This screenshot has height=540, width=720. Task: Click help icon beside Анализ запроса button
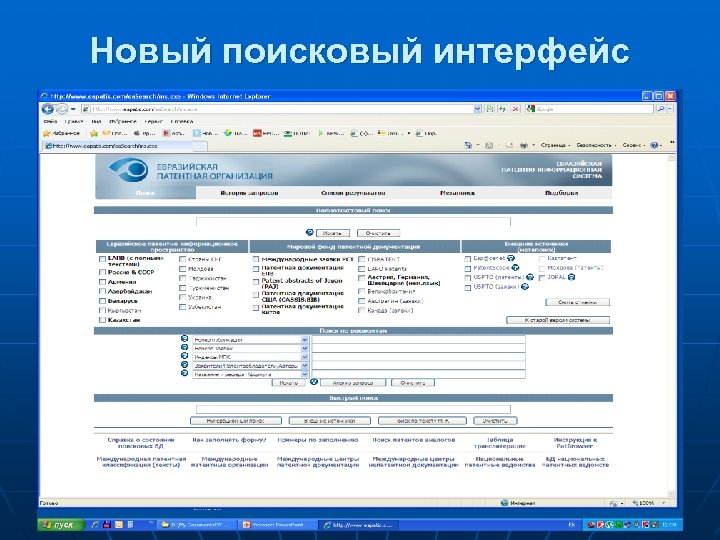click(314, 382)
